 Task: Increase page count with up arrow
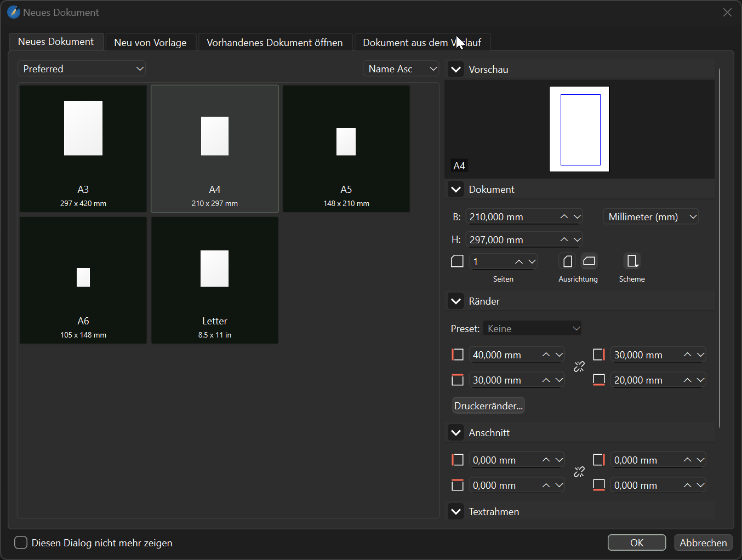point(518,262)
